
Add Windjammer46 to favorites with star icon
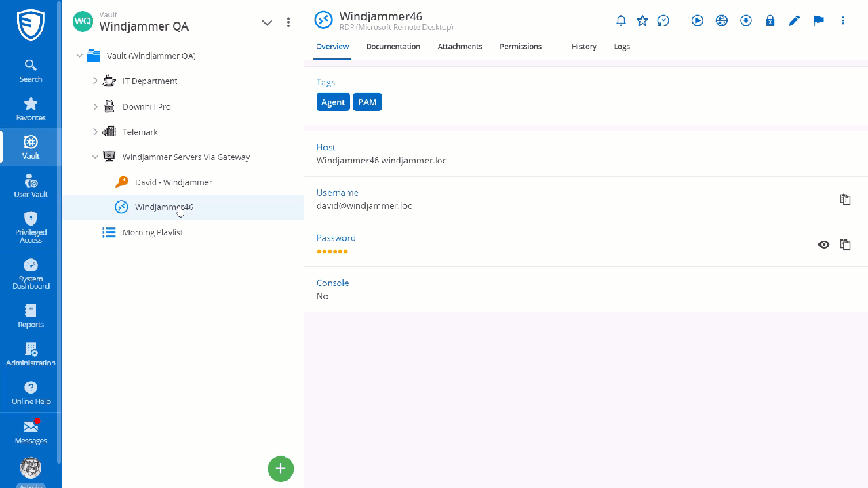(x=642, y=21)
